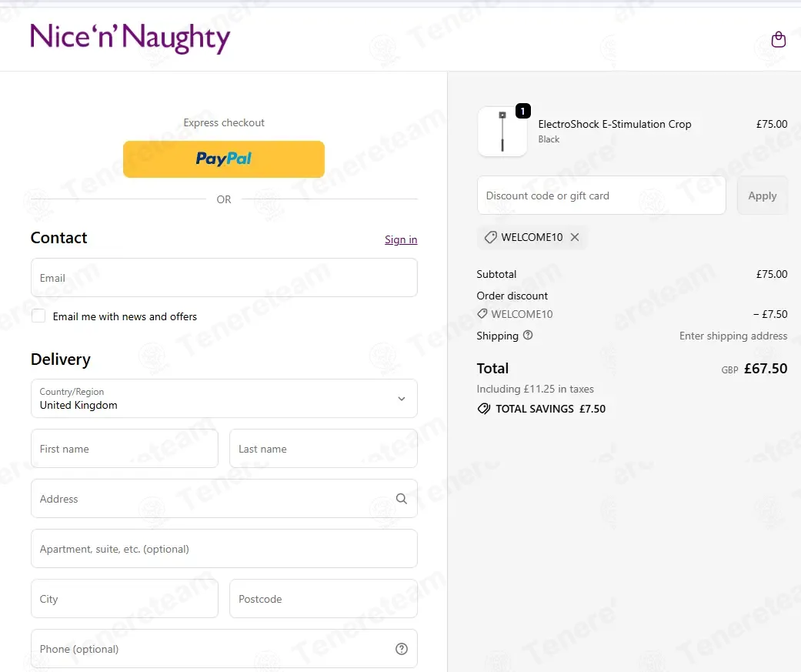The width and height of the screenshot is (801, 672).
Task: Click the shipping help question mark icon
Action: [x=528, y=336]
